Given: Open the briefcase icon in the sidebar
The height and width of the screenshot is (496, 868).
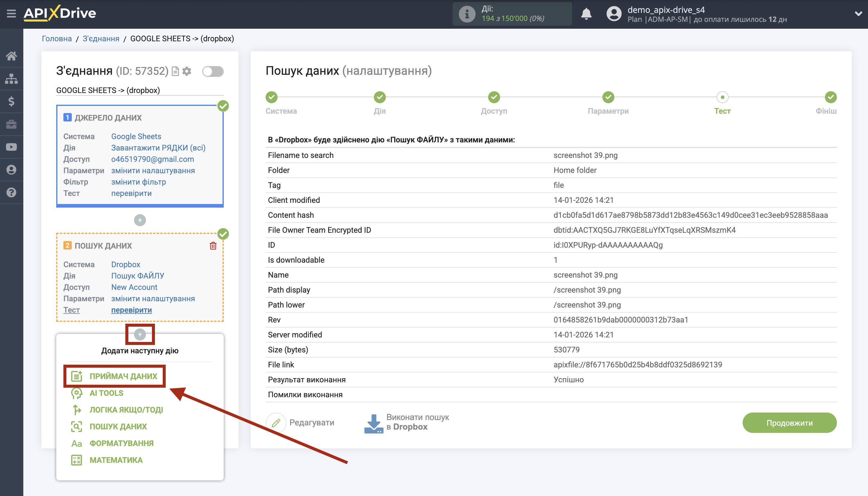Looking at the screenshot, I should coord(12,124).
